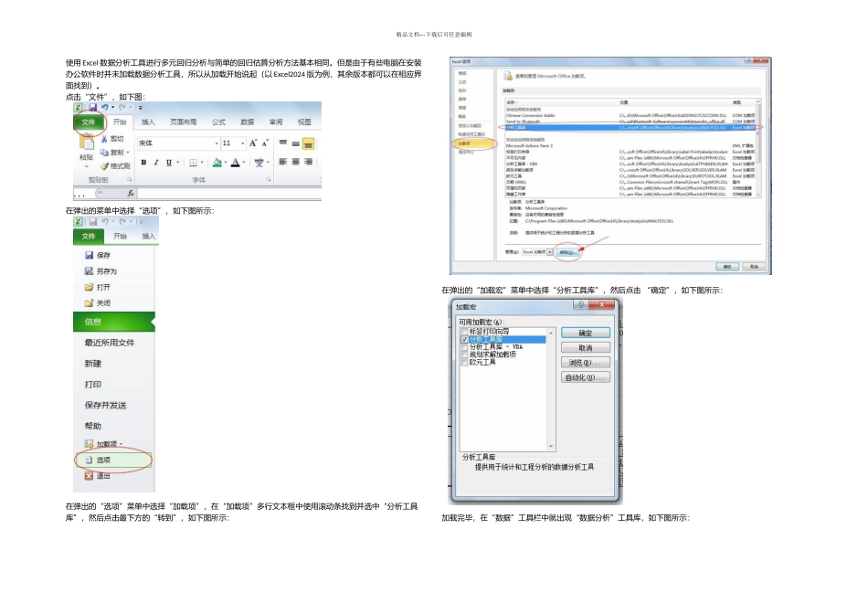The height and width of the screenshot is (614, 868).
Task: Click the center text horizontally icon
Action: tap(296, 162)
